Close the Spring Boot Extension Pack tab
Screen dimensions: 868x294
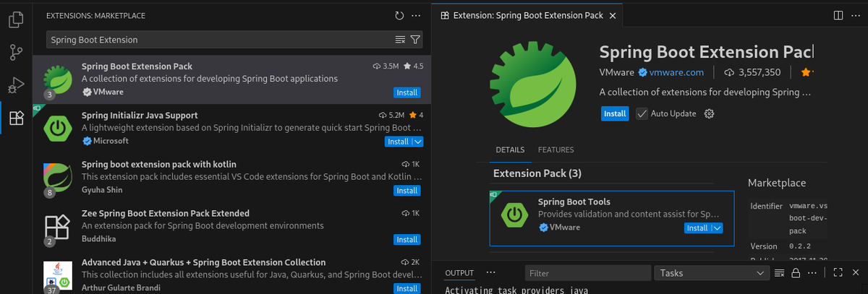[x=613, y=15]
